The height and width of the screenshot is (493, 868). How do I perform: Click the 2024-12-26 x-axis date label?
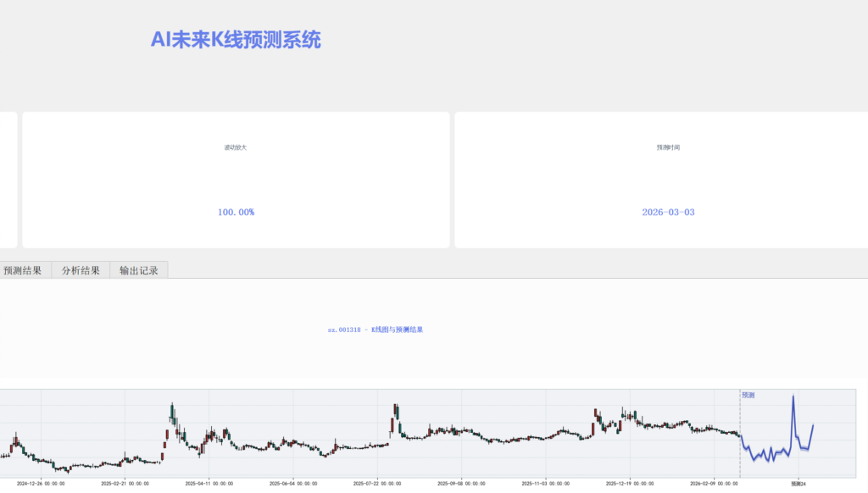(x=41, y=484)
